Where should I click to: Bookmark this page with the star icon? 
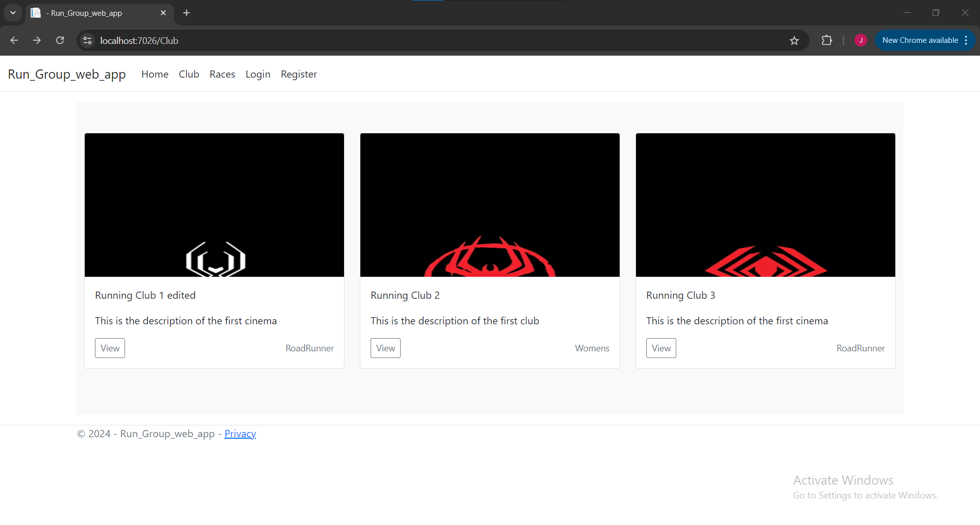click(x=794, y=40)
